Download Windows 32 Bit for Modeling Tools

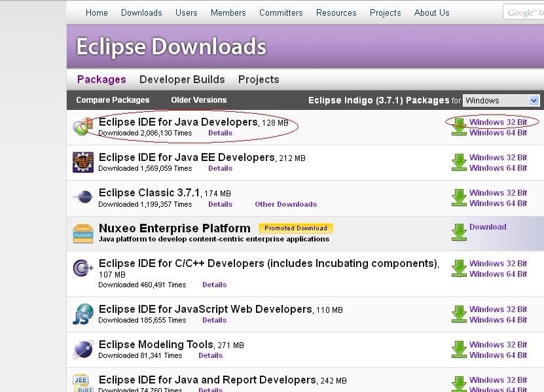498,345
